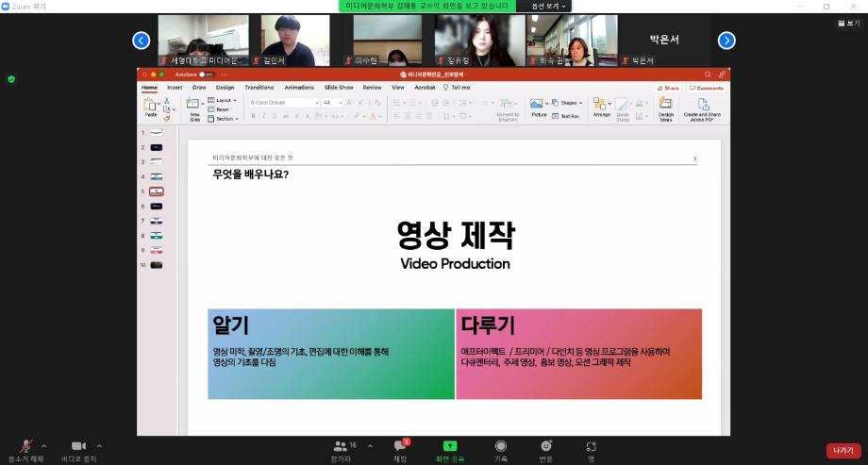Click the green Share Screen icon
This screenshot has width=868, height=465.
click(x=450, y=446)
